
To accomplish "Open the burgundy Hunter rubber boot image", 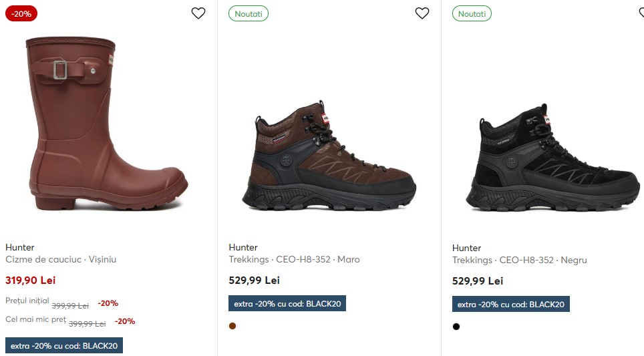I will (107, 124).
